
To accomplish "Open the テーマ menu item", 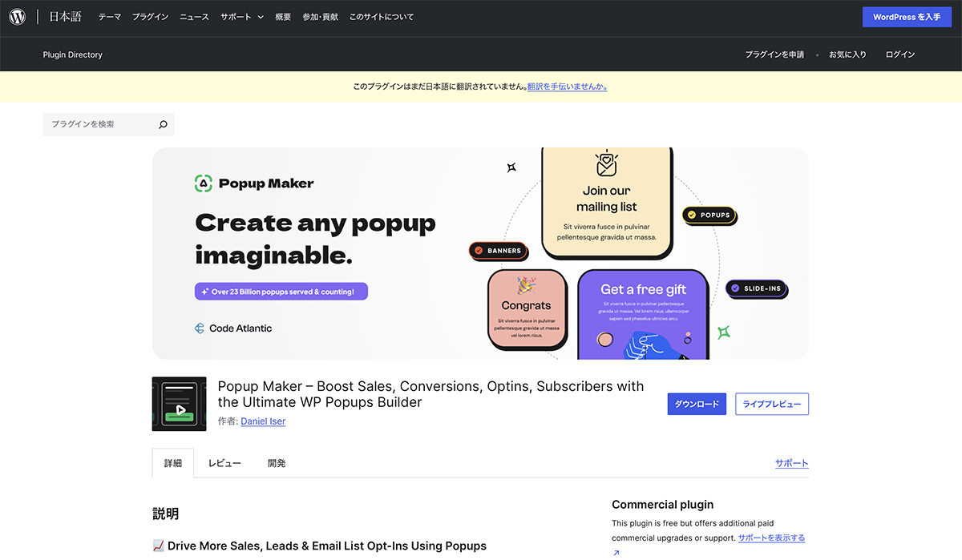I will click(x=109, y=17).
